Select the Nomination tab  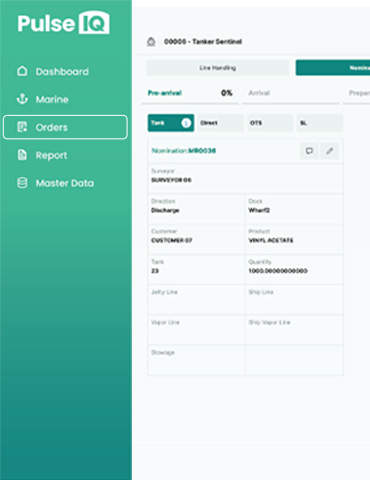[x=333, y=68]
